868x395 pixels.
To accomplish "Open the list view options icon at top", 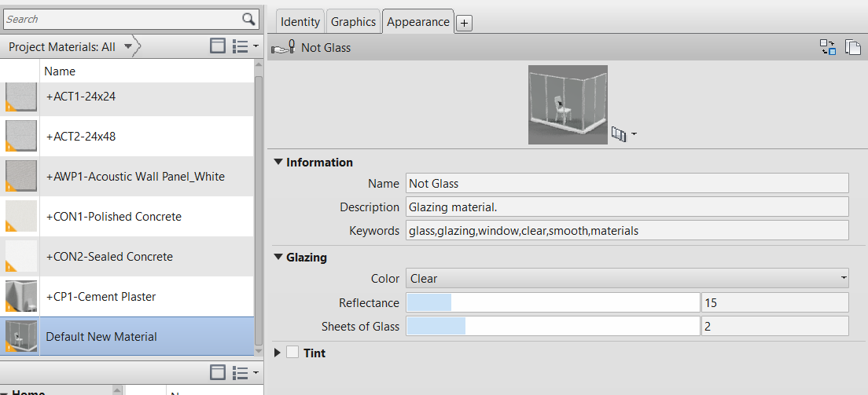I will click(x=245, y=46).
